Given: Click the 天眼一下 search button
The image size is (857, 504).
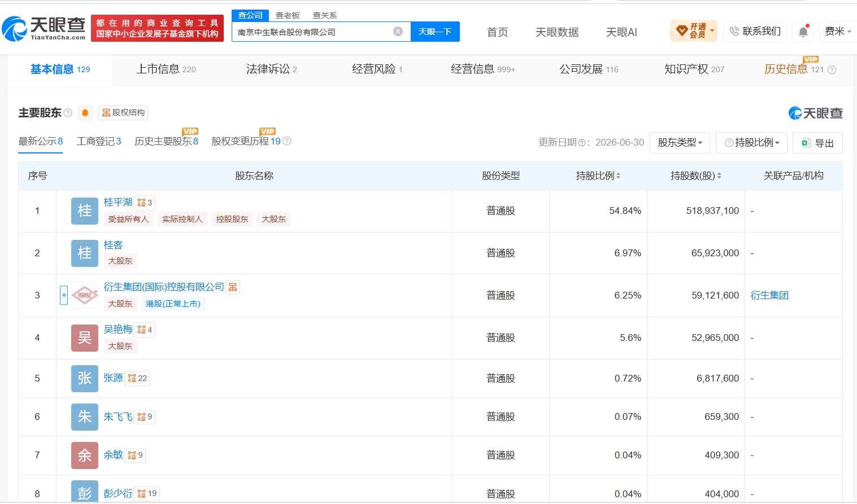Looking at the screenshot, I should 435,32.
